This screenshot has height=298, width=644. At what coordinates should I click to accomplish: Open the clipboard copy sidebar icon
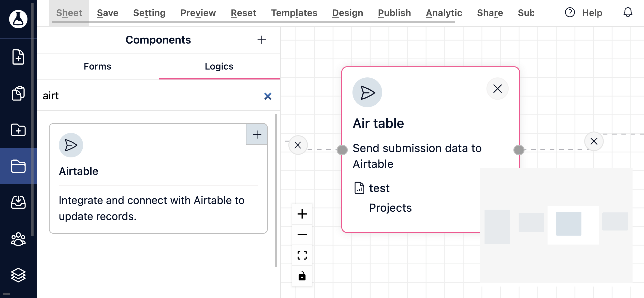click(x=18, y=93)
